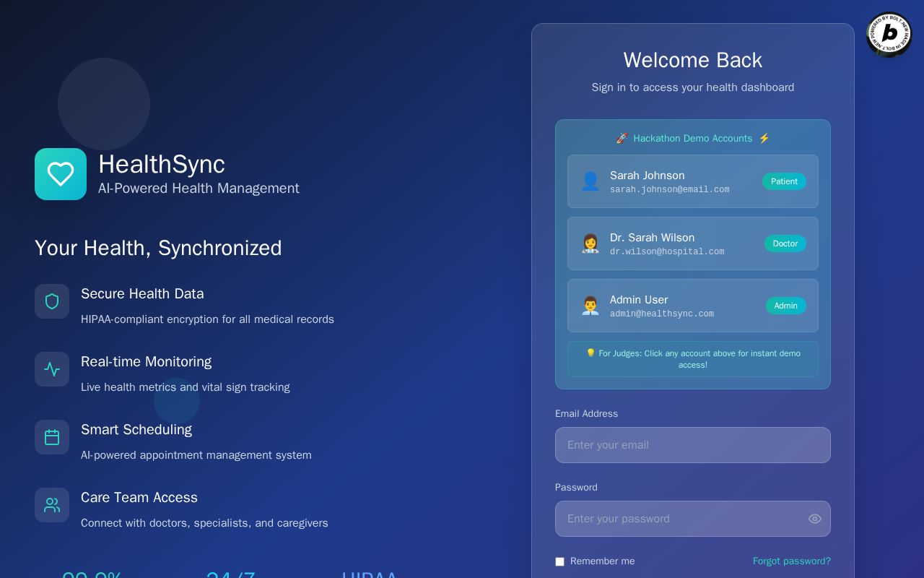
Task: Click the pulse icon beside Real-time Monitoring
Action: [x=52, y=369]
